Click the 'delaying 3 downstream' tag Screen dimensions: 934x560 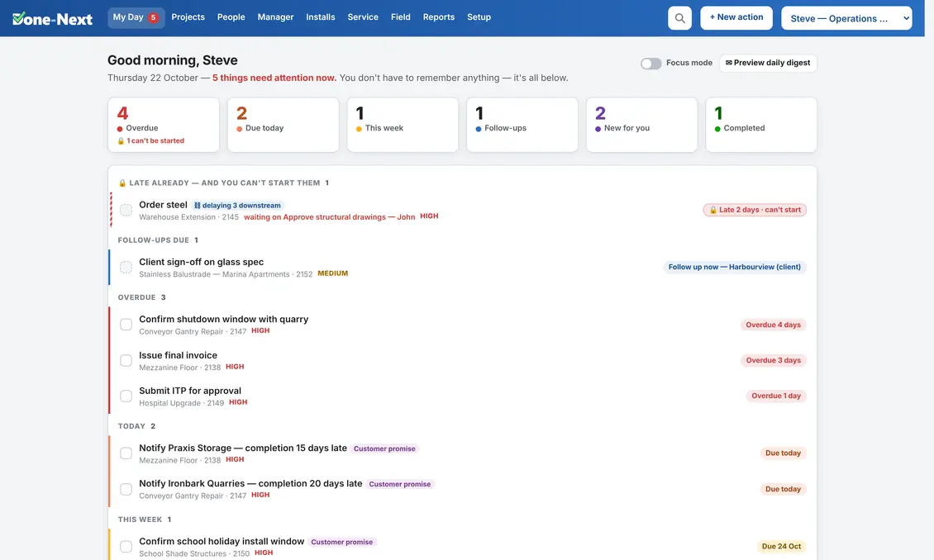tap(238, 206)
